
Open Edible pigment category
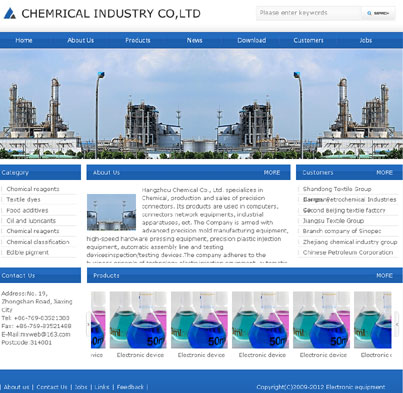click(28, 252)
